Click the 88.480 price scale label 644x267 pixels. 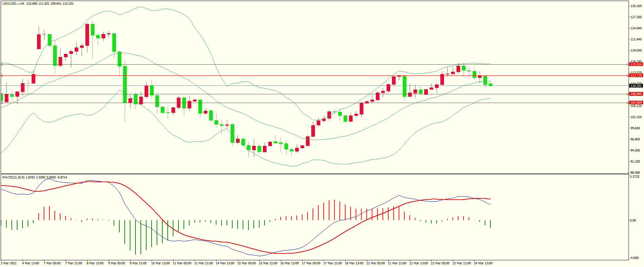pos(635,172)
